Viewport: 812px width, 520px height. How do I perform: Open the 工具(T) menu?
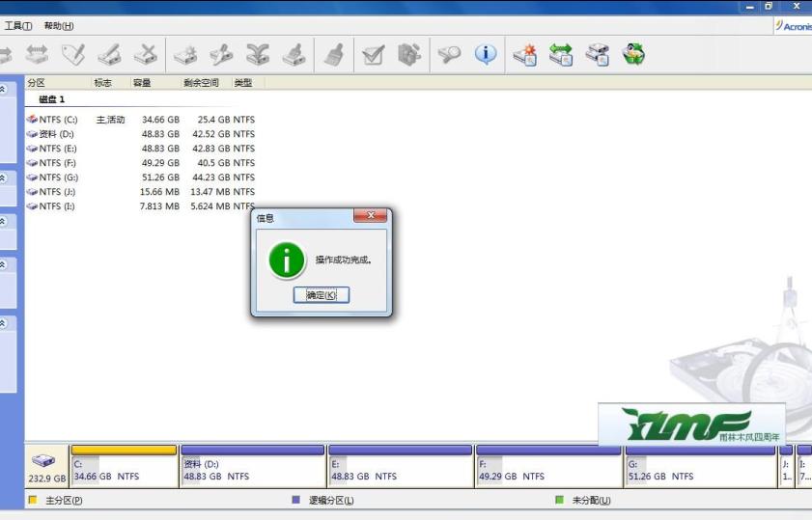pyautogui.click(x=18, y=26)
